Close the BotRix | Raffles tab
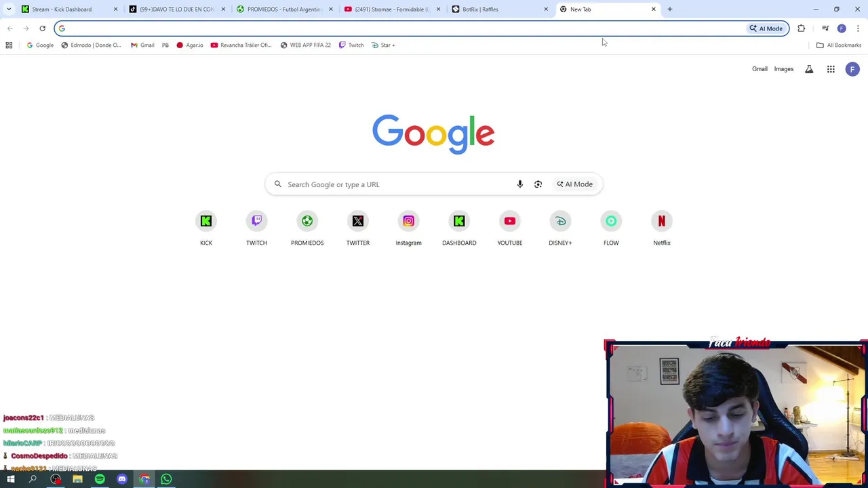 pos(546,9)
